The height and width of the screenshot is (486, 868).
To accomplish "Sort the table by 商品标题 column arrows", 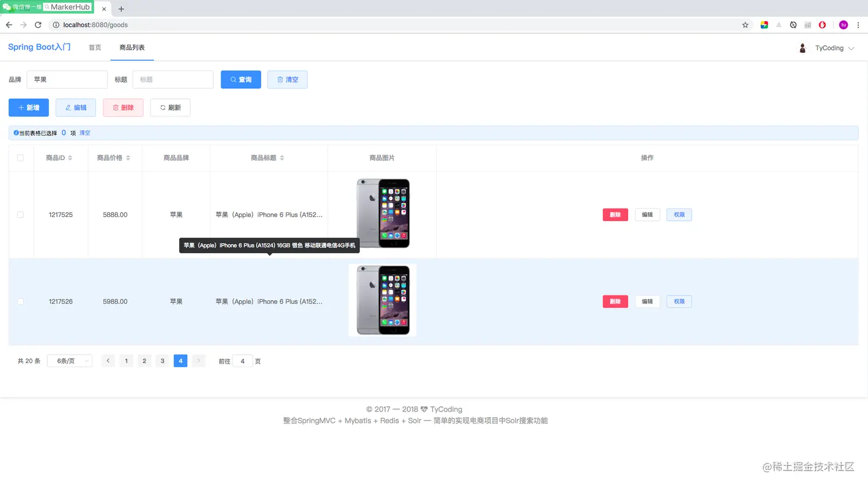I will [282, 158].
